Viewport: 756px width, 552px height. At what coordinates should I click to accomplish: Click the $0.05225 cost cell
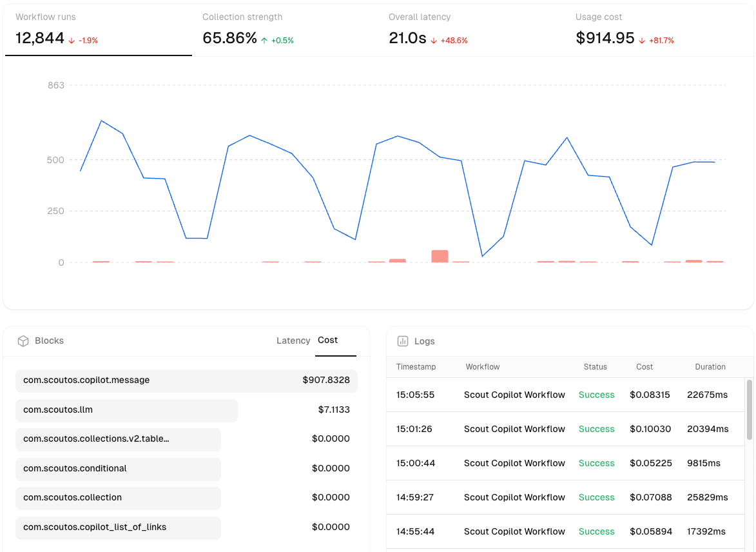pyautogui.click(x=651, y=463)
